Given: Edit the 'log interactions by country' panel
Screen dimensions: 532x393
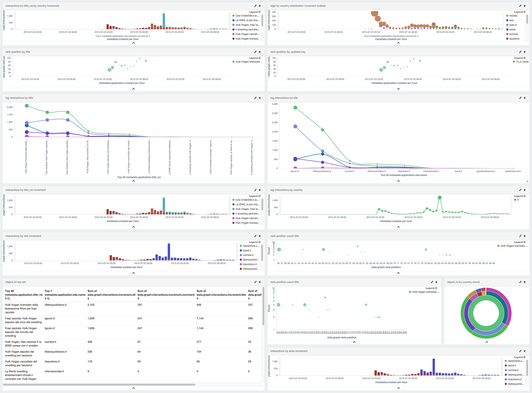Looking at the screenshot, I should click(x=520, y=190).
